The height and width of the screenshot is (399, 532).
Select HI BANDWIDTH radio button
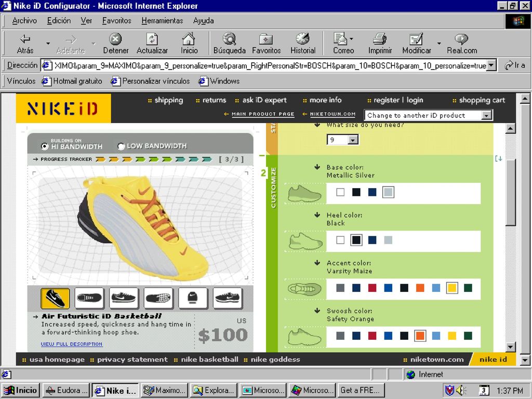[x=45, y=146]
